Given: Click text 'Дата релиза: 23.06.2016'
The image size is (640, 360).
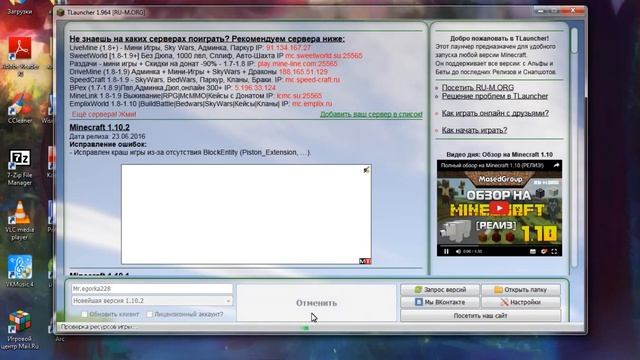Looking at the screenshot, I should pos(107,136).
